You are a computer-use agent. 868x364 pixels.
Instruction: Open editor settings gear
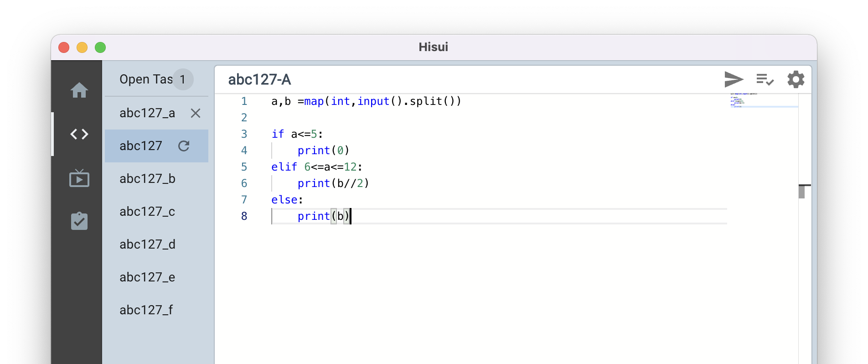tap(796, 79)
